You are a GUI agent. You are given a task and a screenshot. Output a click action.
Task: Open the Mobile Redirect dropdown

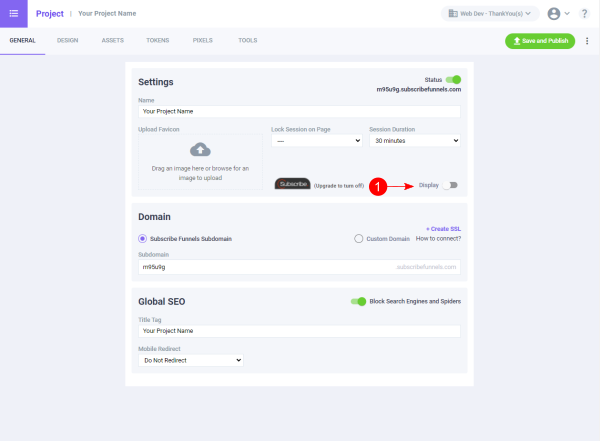[191, 359]
